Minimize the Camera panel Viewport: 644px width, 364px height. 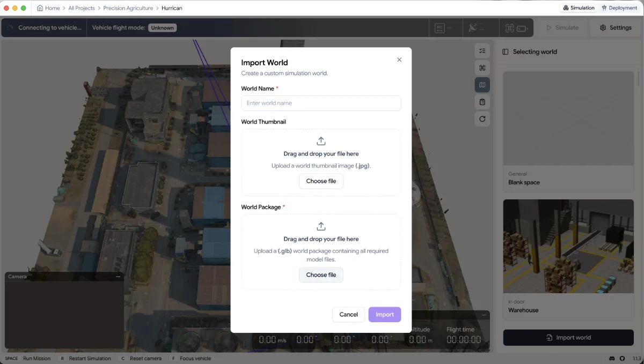coord(118,277)
